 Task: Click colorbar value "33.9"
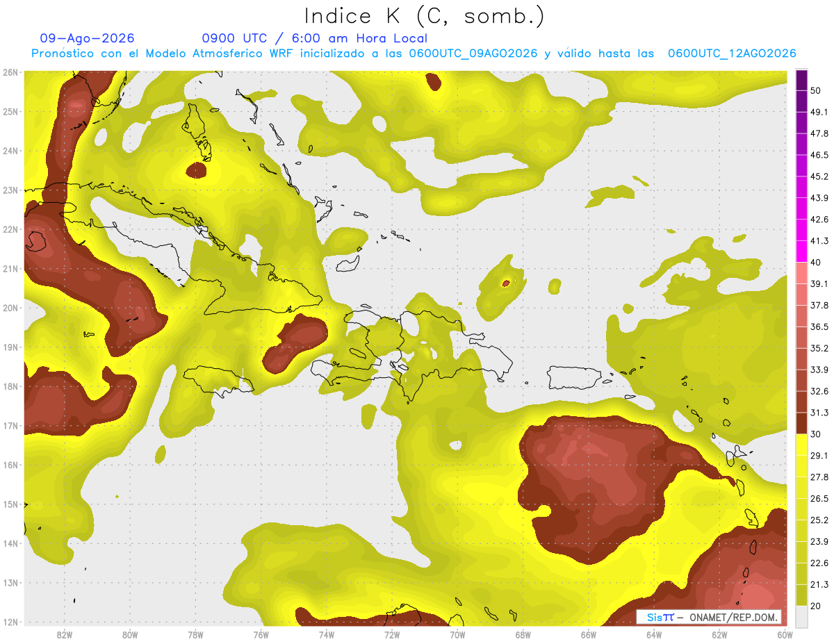click(x=819, y=370)
